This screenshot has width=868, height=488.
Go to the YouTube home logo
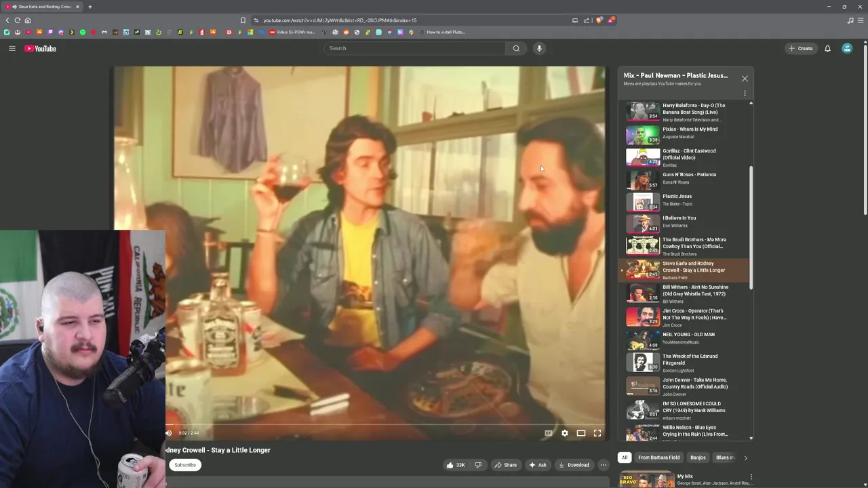[x=40, y=48]
